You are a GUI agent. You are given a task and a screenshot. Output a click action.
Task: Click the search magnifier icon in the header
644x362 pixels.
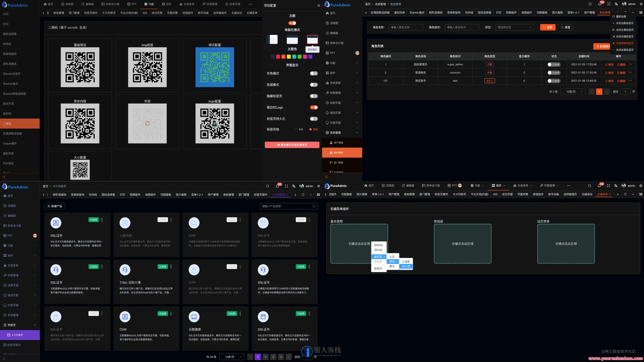pos(590,4)
